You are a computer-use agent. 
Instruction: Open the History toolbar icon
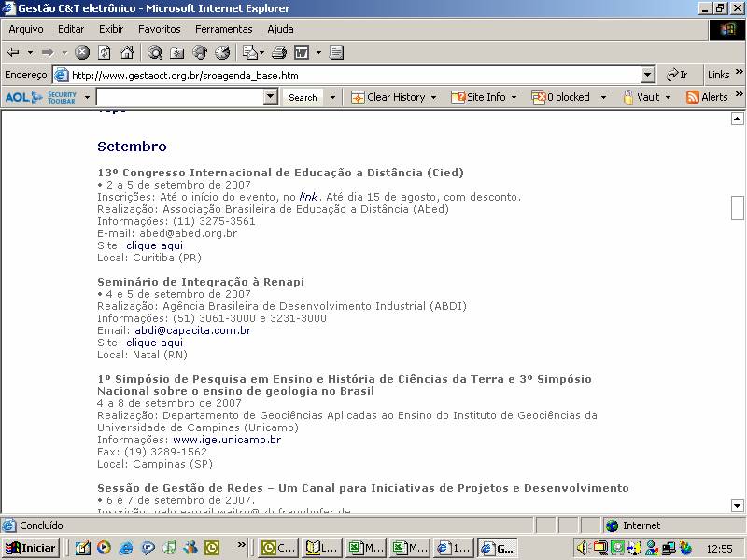click(x=222, y=52)
